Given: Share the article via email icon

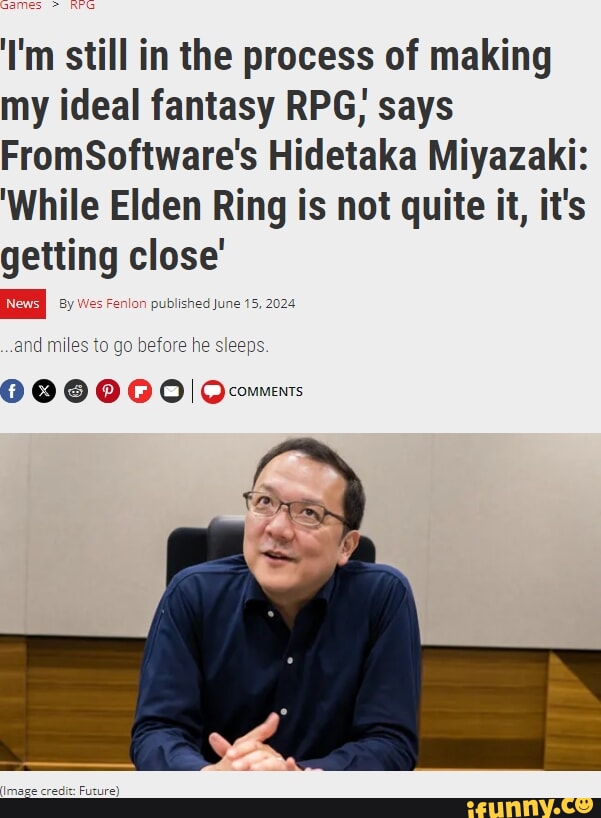Looking at the screenshot, I should point(172,391).
